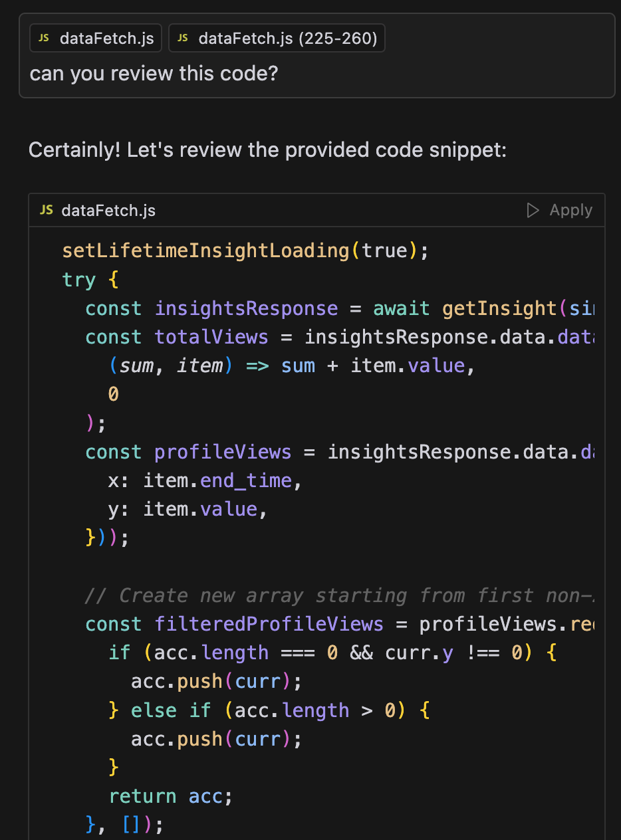Image resolution: width=621 pixels, height=840 pixels.
Task: Click the first acc.push(curr); line
Action: pos(217,682)
